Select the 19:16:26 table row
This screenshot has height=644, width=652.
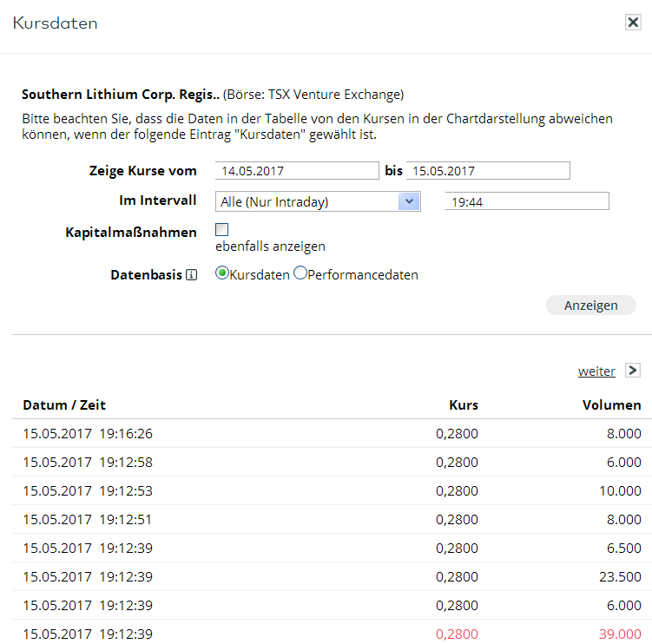pyautogui.click(x=330, y=434)
